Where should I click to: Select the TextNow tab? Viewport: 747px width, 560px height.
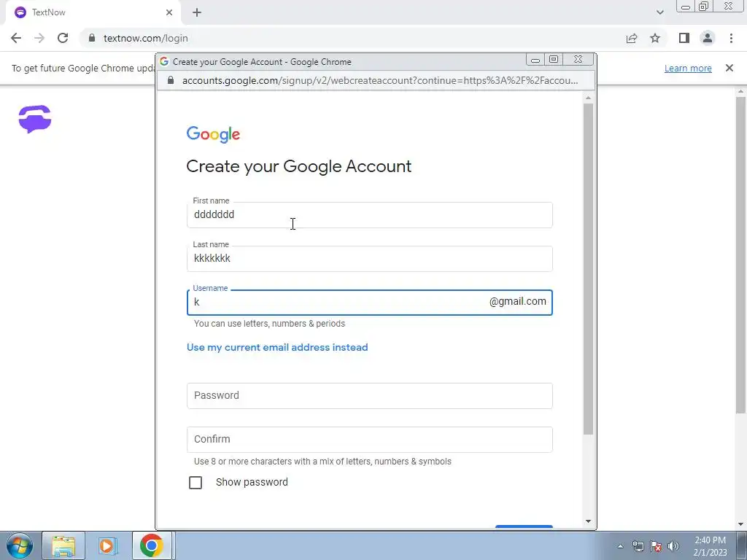[x=93, y=12]
